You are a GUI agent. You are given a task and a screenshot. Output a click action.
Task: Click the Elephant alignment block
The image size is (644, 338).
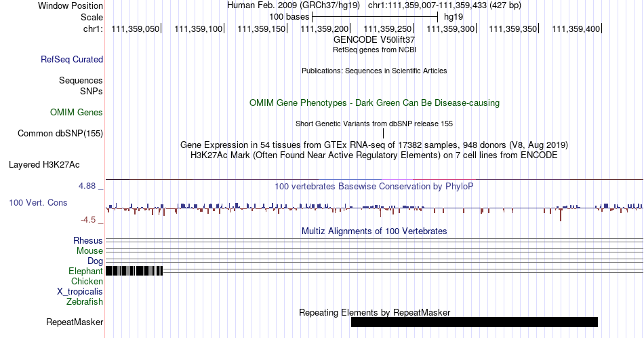[134, 271]
